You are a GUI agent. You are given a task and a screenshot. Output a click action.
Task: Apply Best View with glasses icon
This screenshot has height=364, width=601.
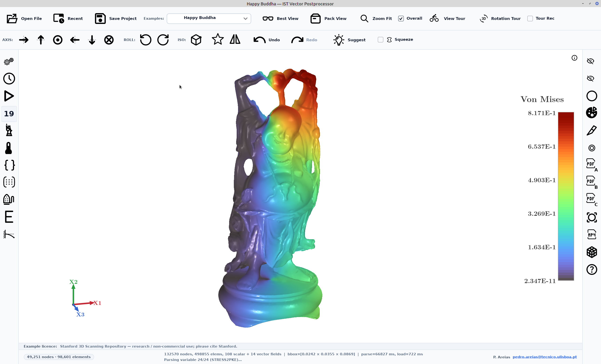[281, 19]
